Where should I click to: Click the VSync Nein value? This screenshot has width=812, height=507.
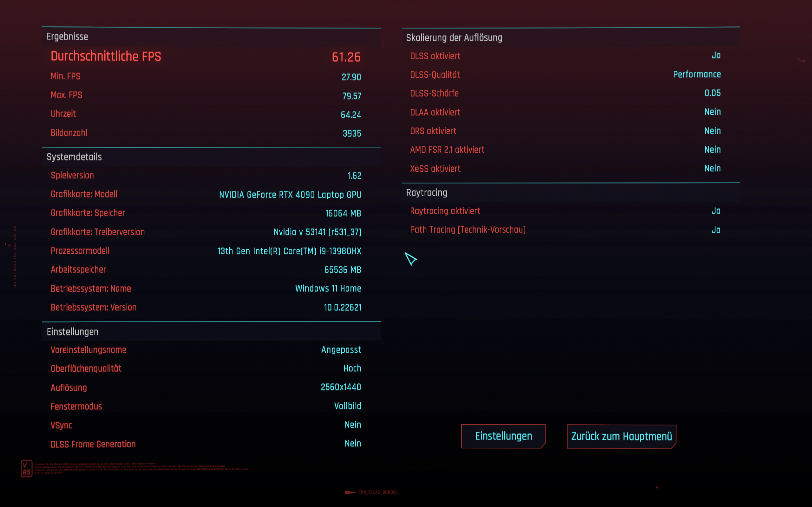[353, 425]
